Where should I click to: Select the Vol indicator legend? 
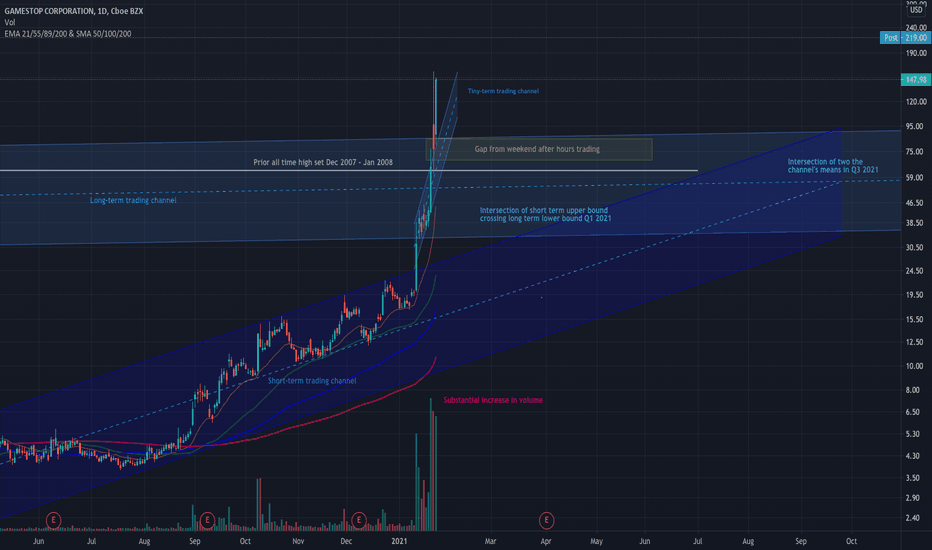pyautogui.click(x=10, y=22)
